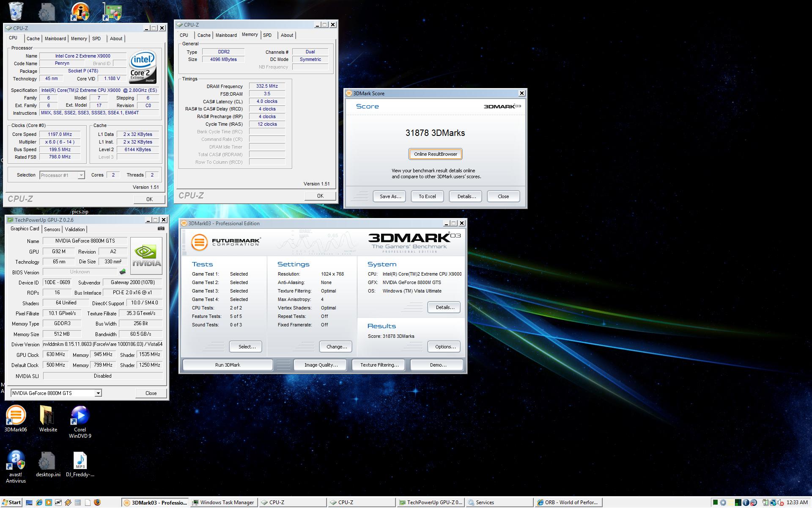Image resolution: width=812 pixels, height=508 pixels.
Task: Click the volume tray icon
Action: click(780, 502)
